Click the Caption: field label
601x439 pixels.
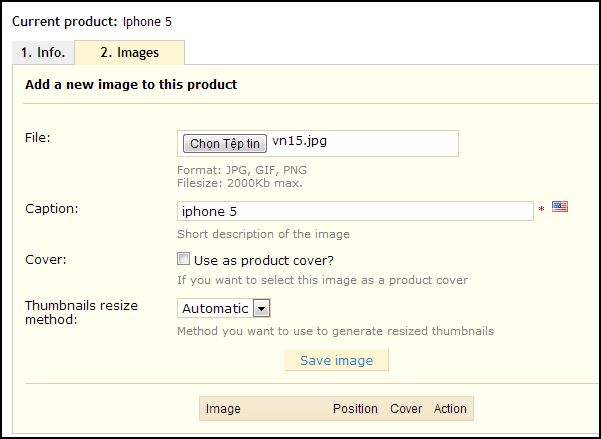[x=52, y=208]
